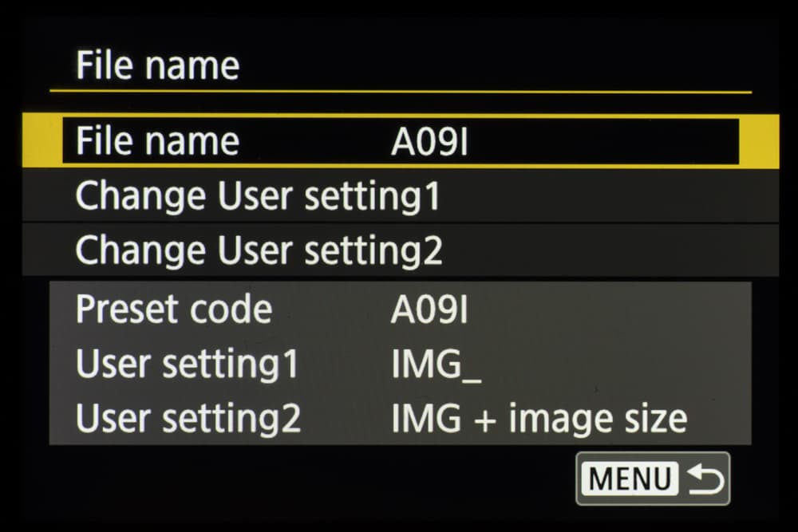Click the File name screen title
The height and width of the screenshot is (532, 798).
157,65
